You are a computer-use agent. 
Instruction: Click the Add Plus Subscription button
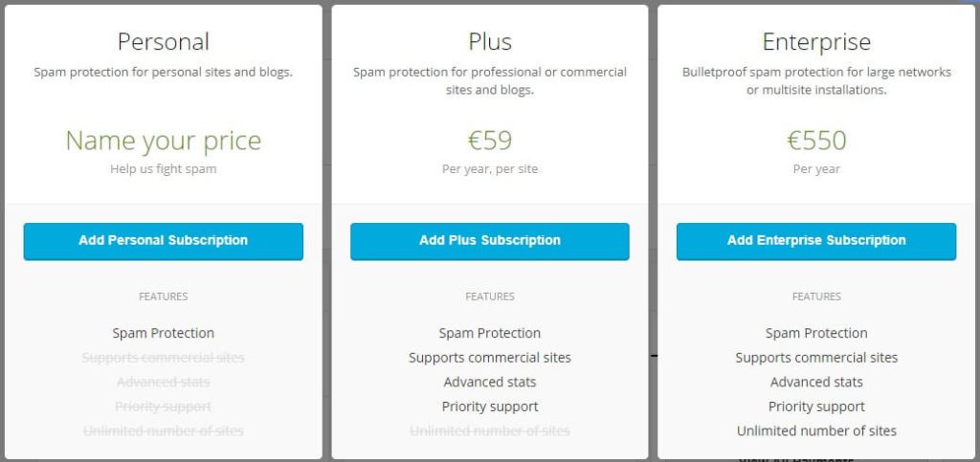pos(489,241)
